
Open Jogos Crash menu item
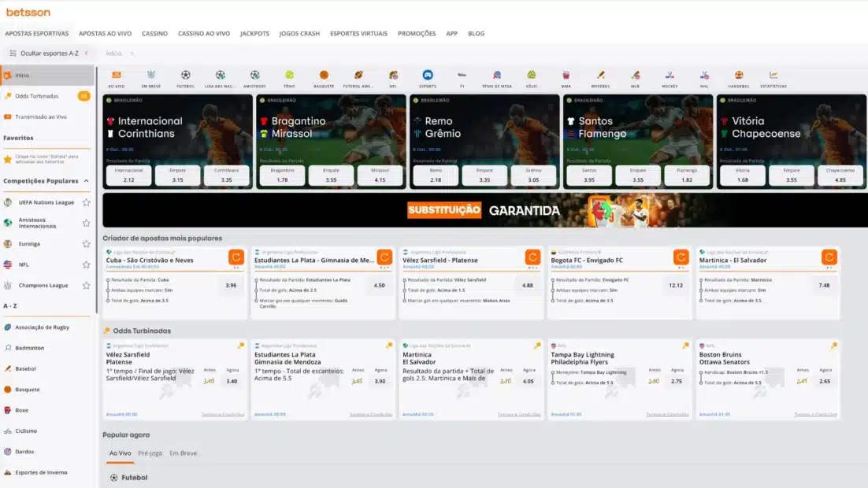click(299, 34)
